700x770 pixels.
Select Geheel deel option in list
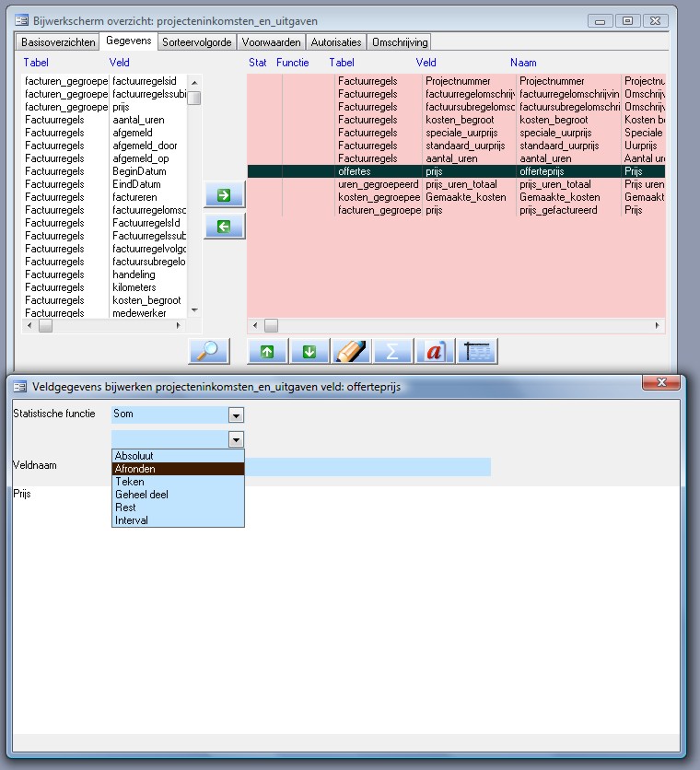point(178,495)
